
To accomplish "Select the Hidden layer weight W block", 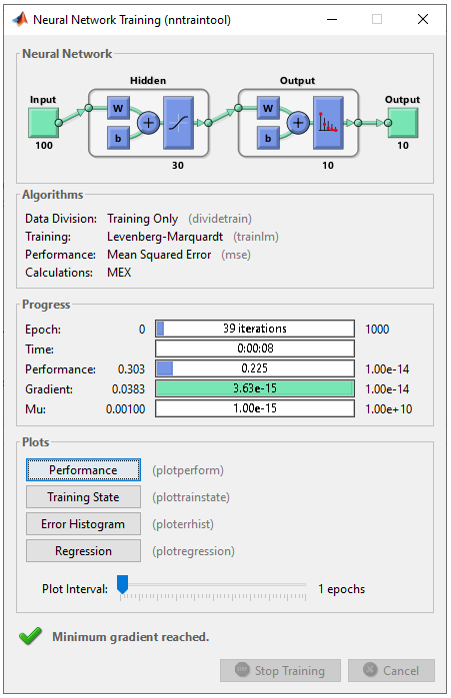I will pos(118,108).
